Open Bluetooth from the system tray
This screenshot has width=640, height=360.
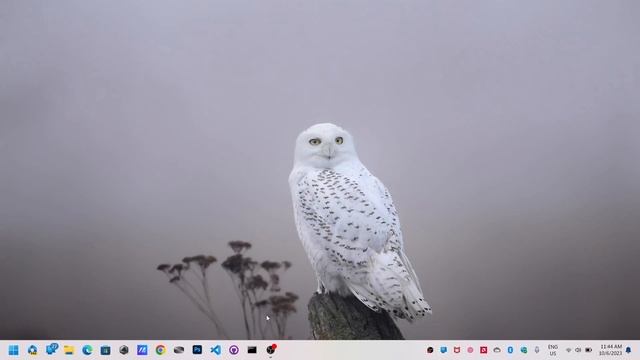tap(510, 350)
